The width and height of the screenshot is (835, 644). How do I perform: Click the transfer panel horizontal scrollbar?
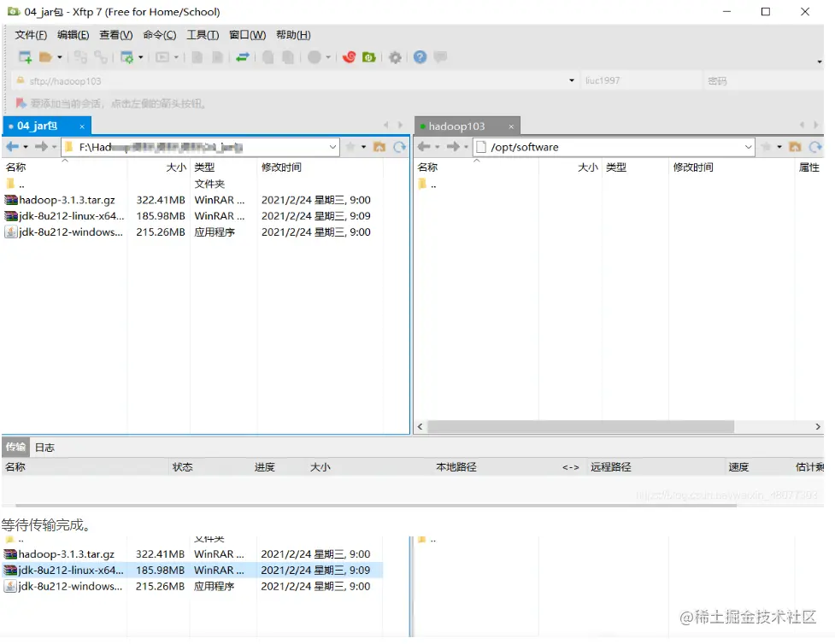click(x=376, y=505)
